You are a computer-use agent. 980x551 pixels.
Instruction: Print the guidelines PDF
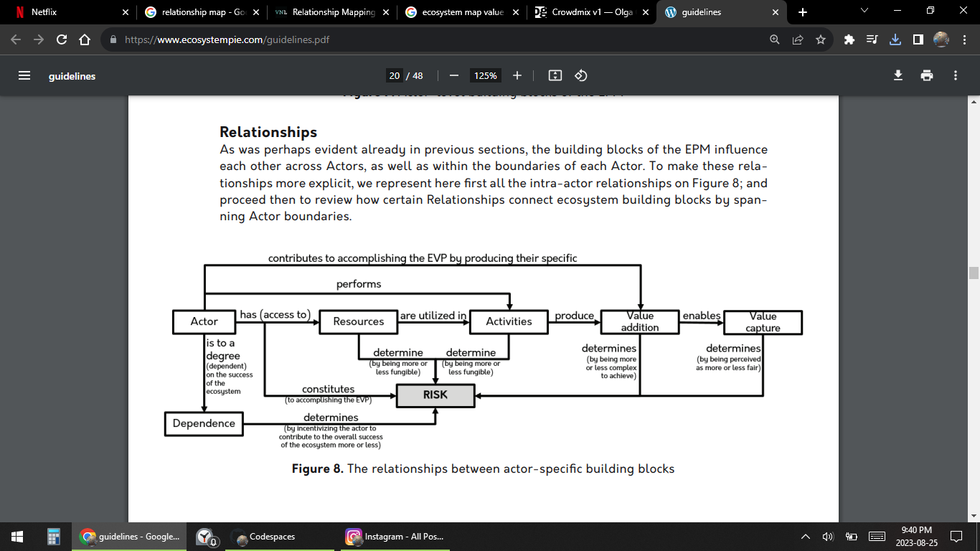click(927, 75)
